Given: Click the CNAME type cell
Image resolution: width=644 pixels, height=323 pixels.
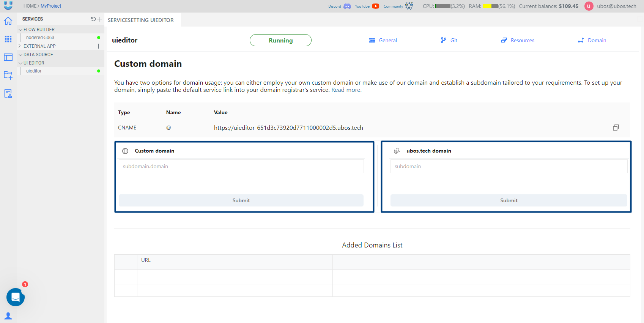Looking at the screenshot, I should pos(127,128).
